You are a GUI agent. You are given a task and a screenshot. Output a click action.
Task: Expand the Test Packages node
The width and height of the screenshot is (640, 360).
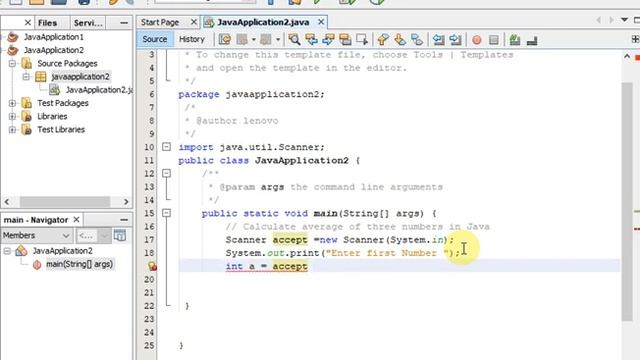[12, 103]
